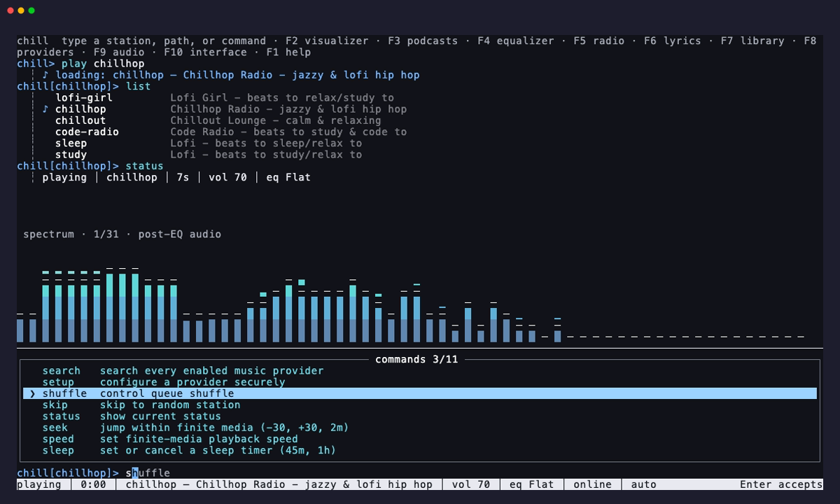Click the Chillout Lounge description text
Viewport: 840px width, 504px height.
[276, 120]
